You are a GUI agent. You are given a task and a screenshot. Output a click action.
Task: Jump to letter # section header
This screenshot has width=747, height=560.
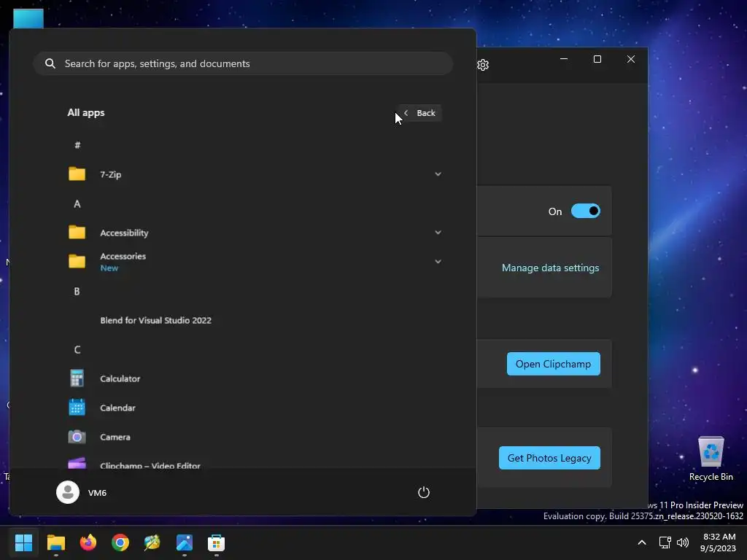[77, 145]
